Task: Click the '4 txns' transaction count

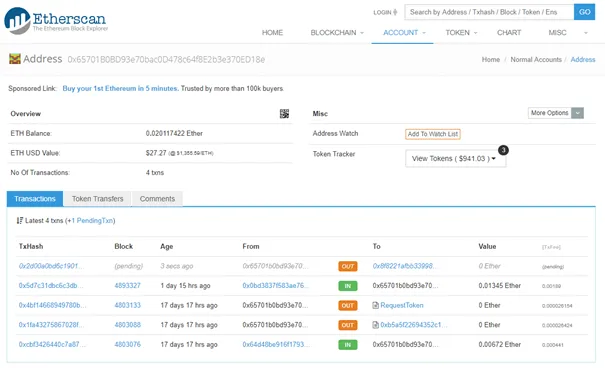Action: tap(155, 172)
